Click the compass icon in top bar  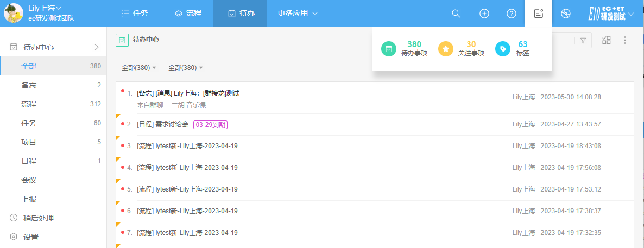[566, 14]
